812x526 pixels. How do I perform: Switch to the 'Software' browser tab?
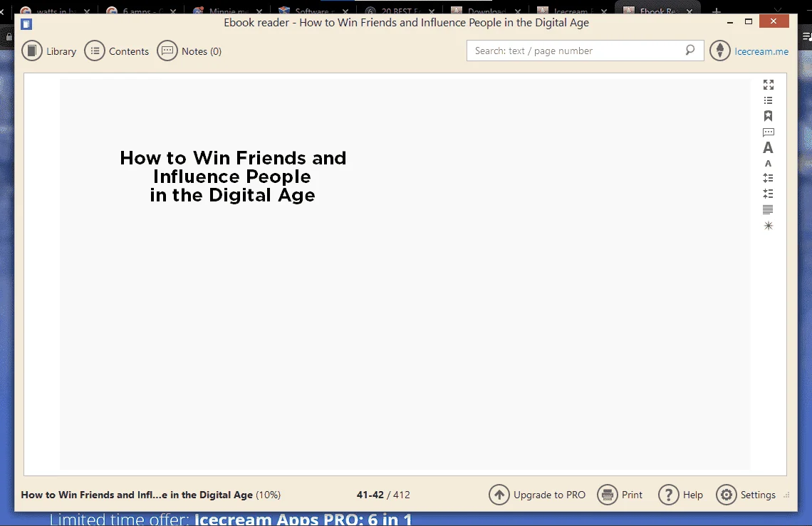pos(313,9)
